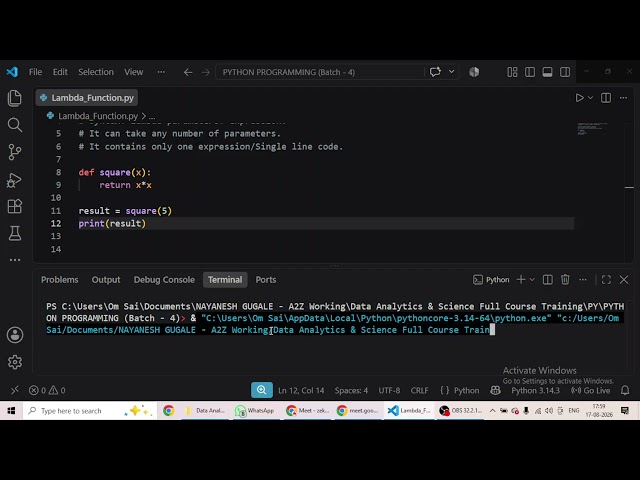Open remote window indicator in status bar

click(x=15, y=390)
